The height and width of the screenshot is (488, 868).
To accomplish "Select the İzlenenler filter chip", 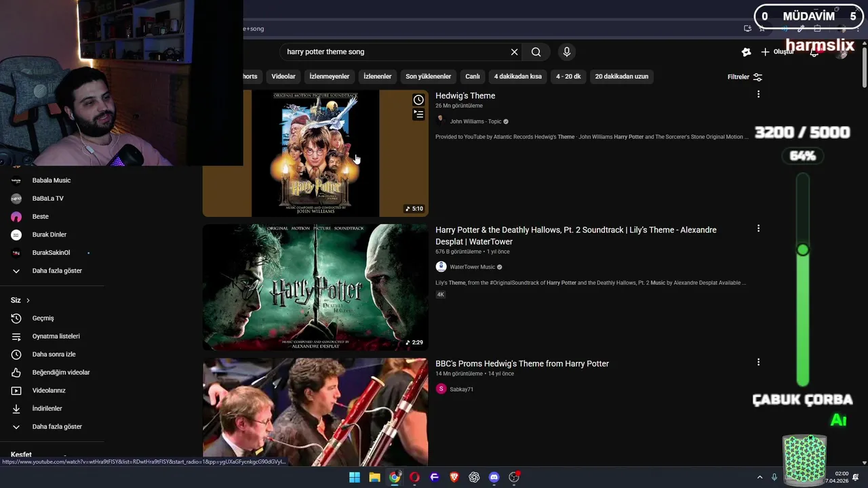I will (x=378, y=77).
